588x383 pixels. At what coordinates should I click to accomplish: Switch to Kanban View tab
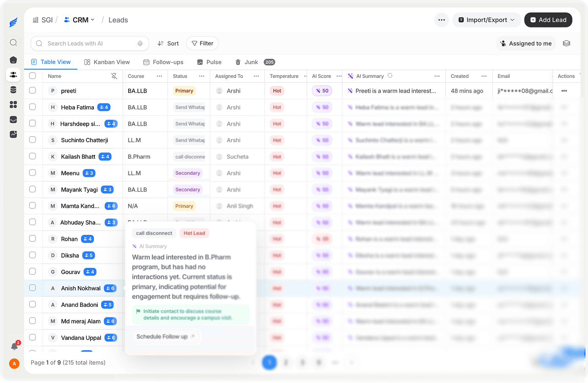pos(107,62)
